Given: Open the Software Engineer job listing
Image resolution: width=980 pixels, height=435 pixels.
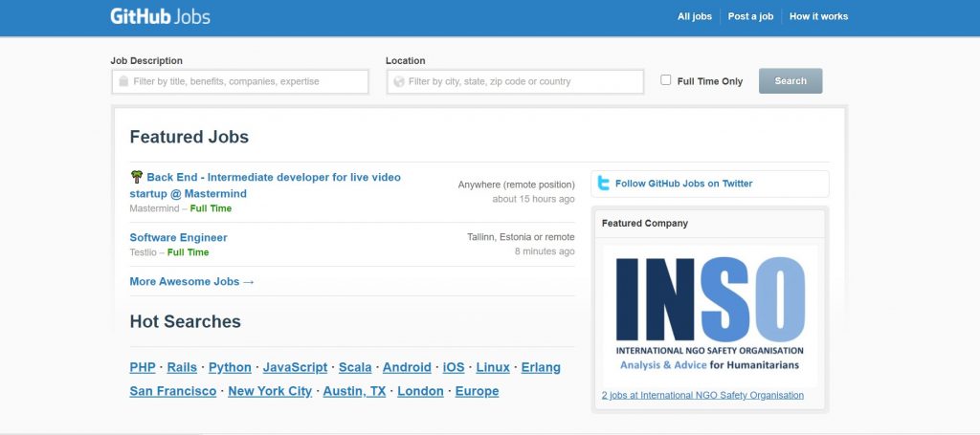Looking at the screenshot, I should [178, 238].
